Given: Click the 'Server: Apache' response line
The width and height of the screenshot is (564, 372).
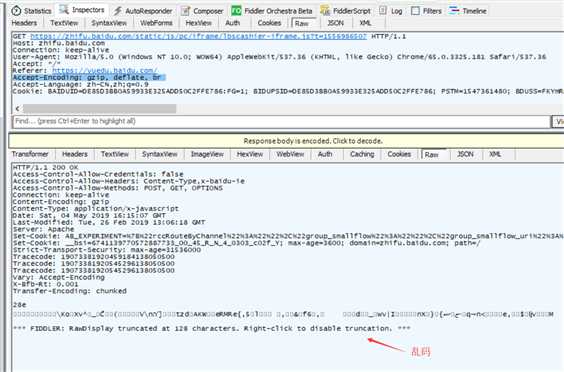Looking at the screenshot, I should (x=43, y=229).
